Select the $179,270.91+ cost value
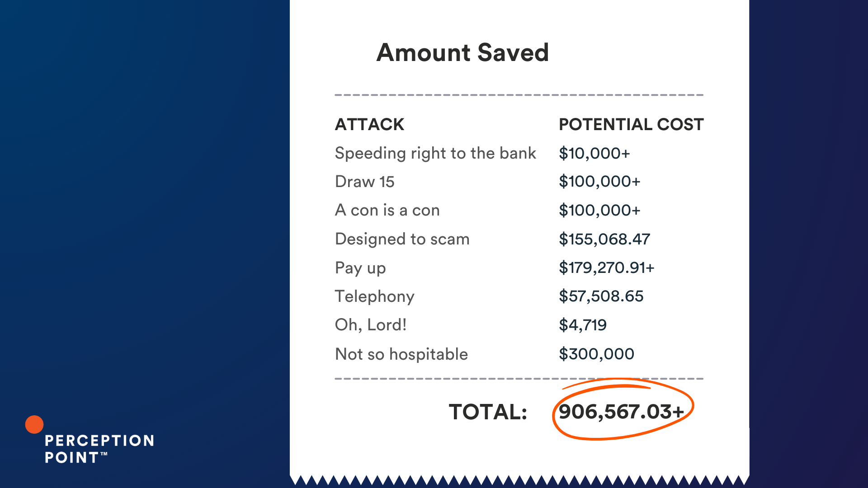The image size is (868, 488). coord(607,267)
